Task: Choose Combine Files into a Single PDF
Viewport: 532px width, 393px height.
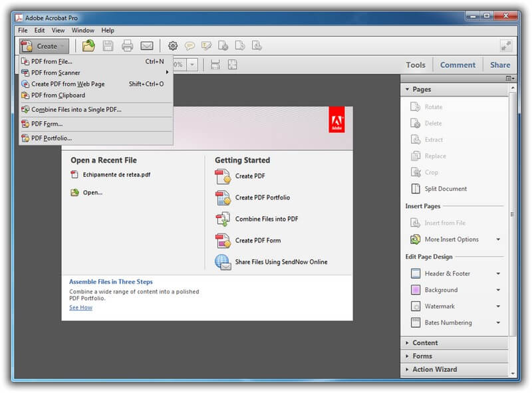Action: [x=96, y=110]
